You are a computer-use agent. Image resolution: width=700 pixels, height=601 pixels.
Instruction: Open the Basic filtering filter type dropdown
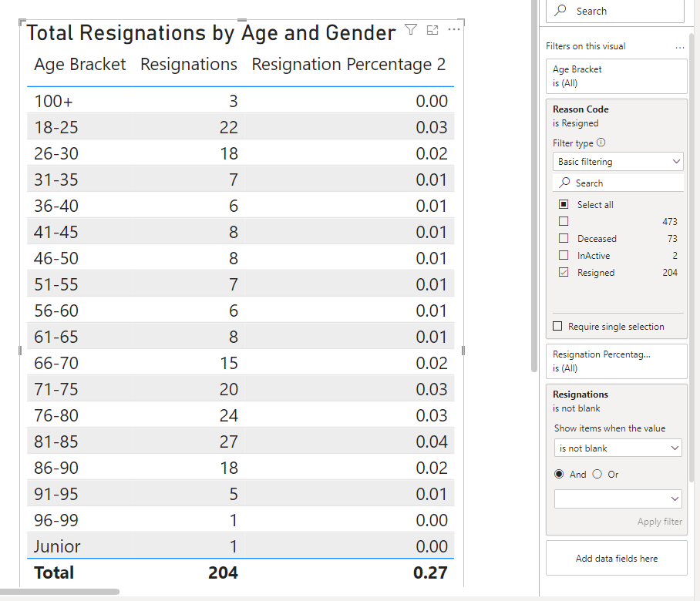618,162
